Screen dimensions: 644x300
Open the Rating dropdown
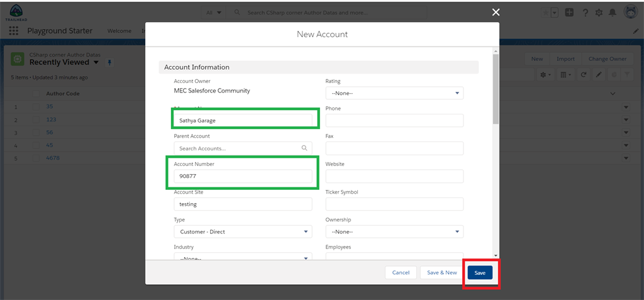[x=394, y=93]
